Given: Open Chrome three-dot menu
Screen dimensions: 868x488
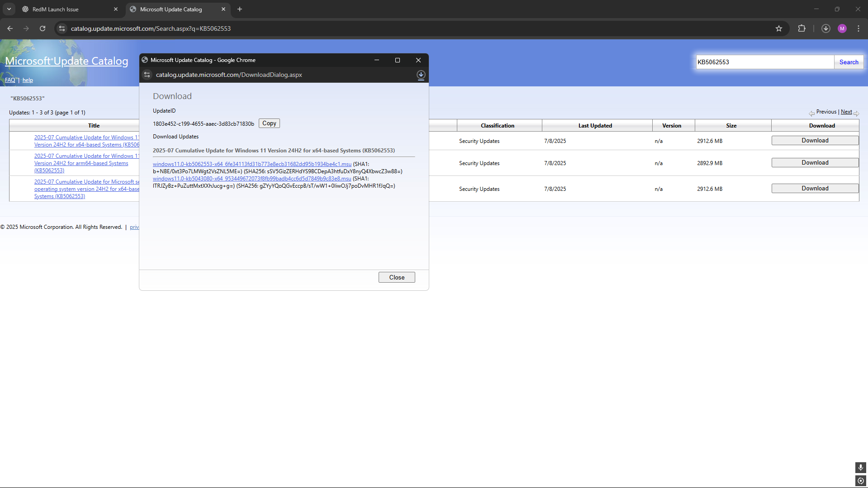Looking at the screenshot, I should [859, 28].
